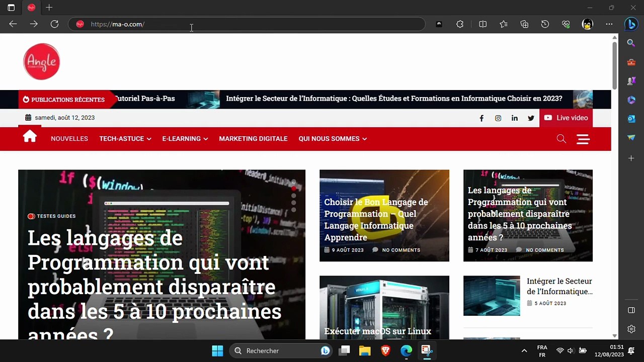This screenshot has height=362, width=644.
Task: Open the main slider headline Les langages de Programmation
Action: click(x=154, y=286)
